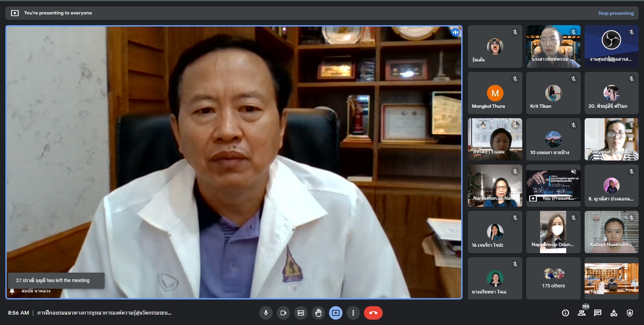Select Kallaya Nuekhunt video tile

click(x=611, y=232)
